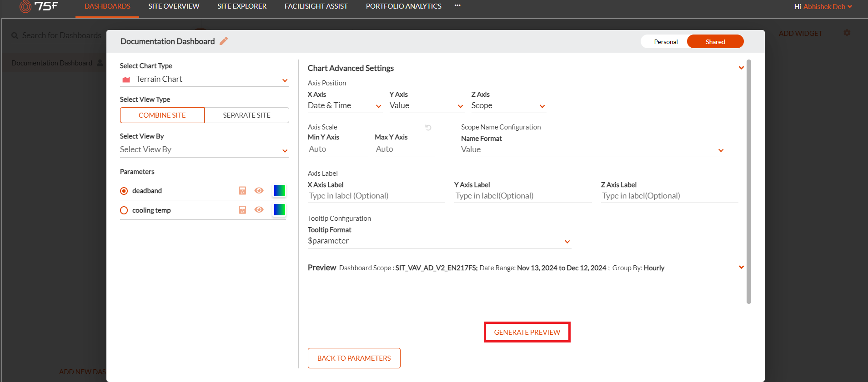Open the Select View By dropdown
Viewport: 868px width, 382px height.
[204, 150]
